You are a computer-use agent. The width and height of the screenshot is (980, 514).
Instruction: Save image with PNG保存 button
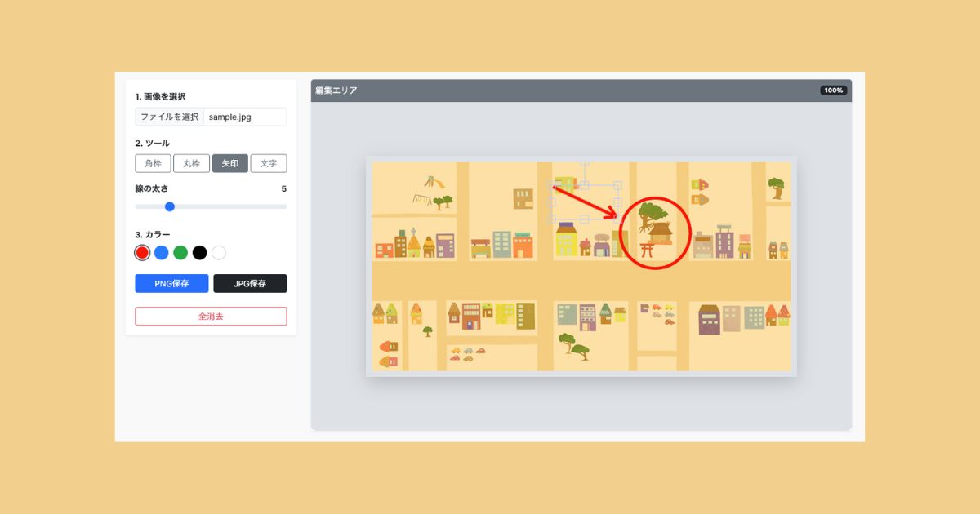point(171,284)
